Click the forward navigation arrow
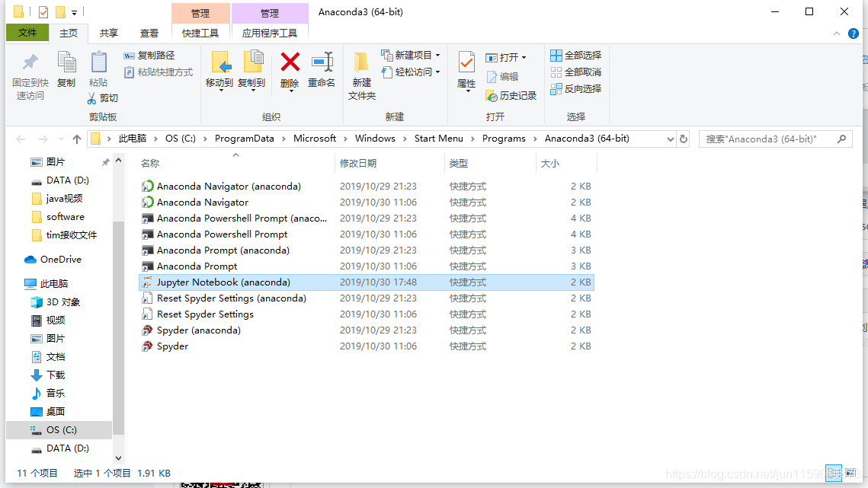Viewport: 868px width, 488px height. coord(43,139)
